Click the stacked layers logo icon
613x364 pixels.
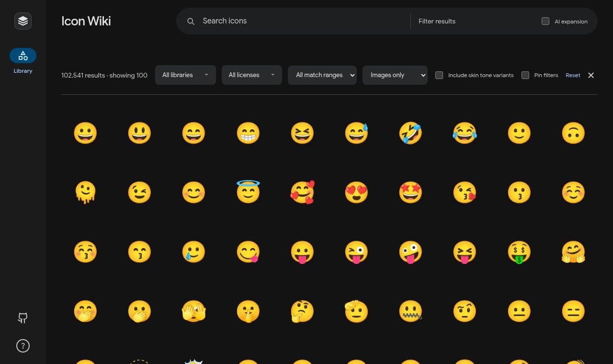point(23,21)
